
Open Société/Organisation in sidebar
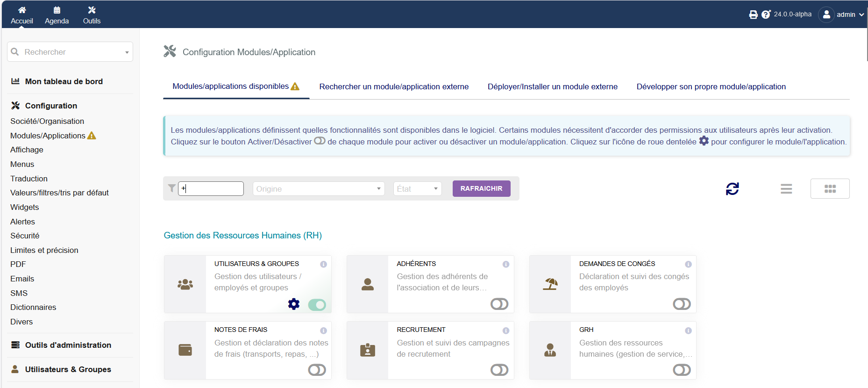(x=47, y=121)
